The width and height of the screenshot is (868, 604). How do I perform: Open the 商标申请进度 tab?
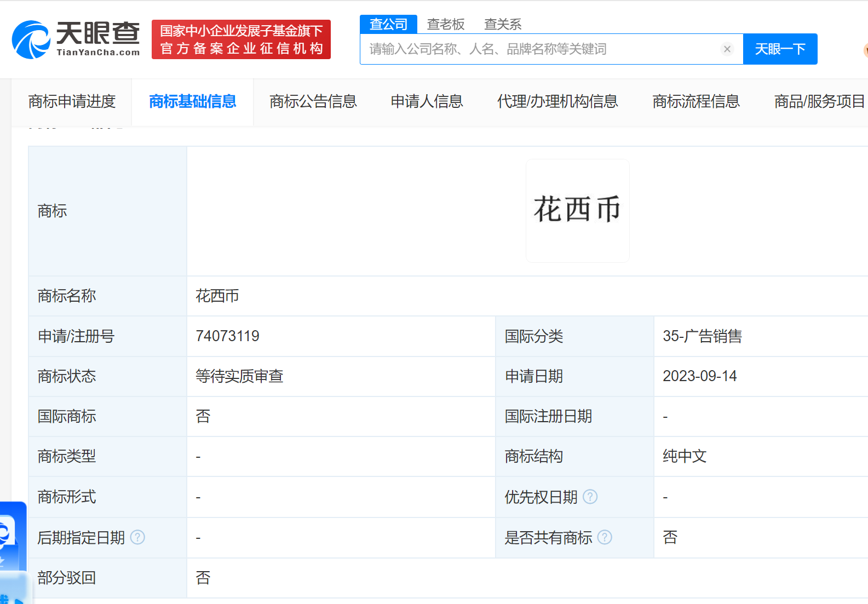coord(72,101)
